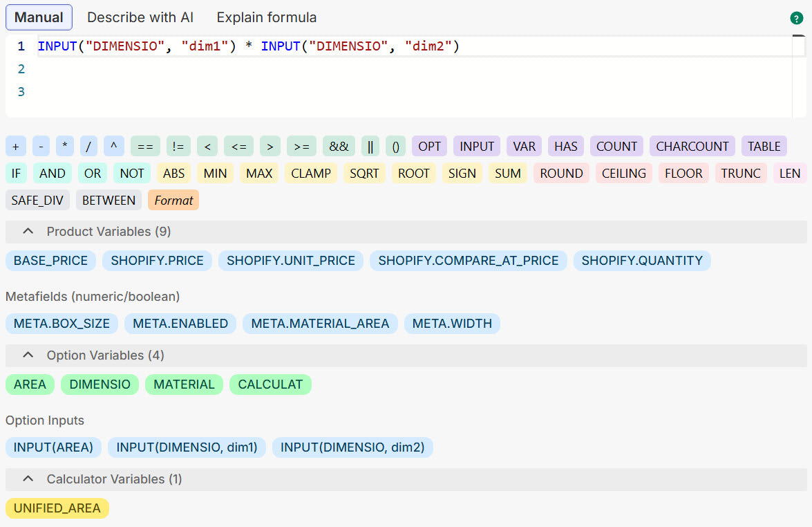Insert the && logical operator
This screenshot has height=527, width=812.
(339, 147)
